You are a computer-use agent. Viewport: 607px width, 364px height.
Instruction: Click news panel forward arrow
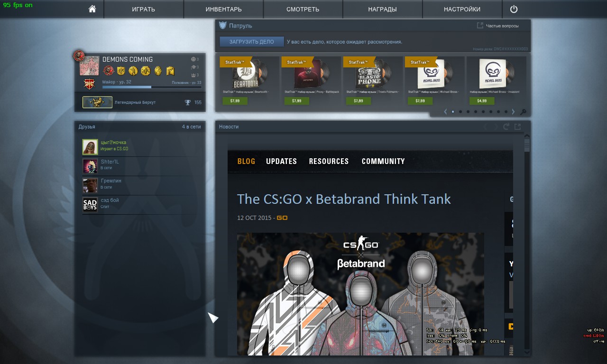click(496, 127)
